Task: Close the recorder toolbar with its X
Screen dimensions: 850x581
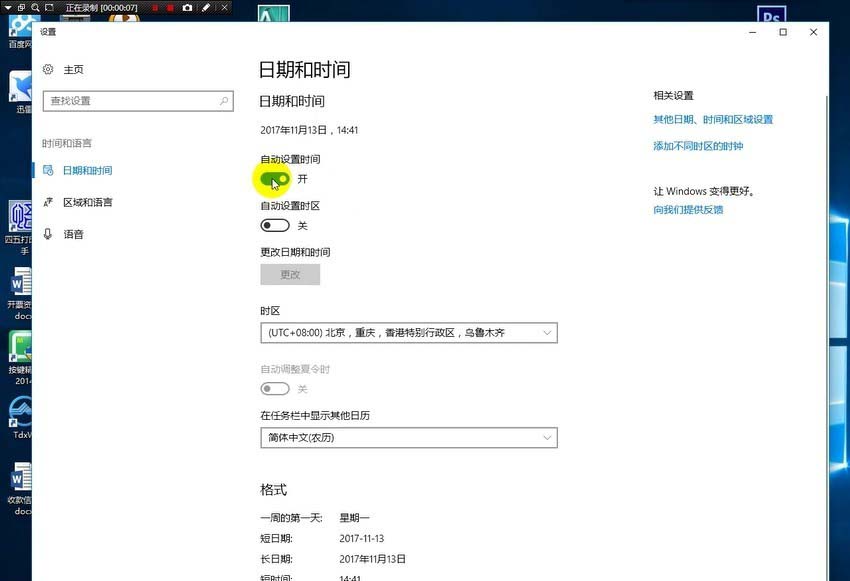Action: [x=224, y=8]
